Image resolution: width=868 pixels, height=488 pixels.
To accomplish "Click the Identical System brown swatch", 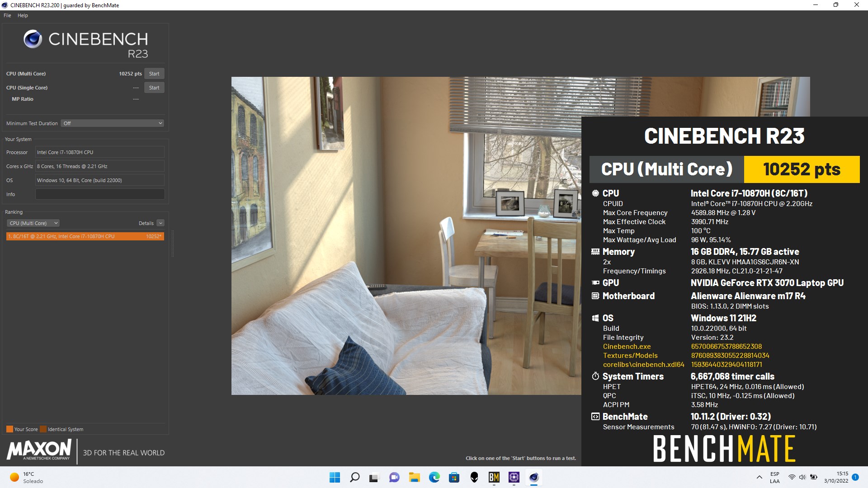I will 43,429.
